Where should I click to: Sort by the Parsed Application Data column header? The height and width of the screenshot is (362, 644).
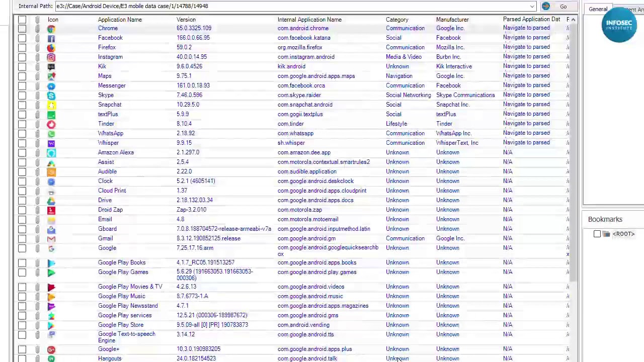[x=531, y=20]
